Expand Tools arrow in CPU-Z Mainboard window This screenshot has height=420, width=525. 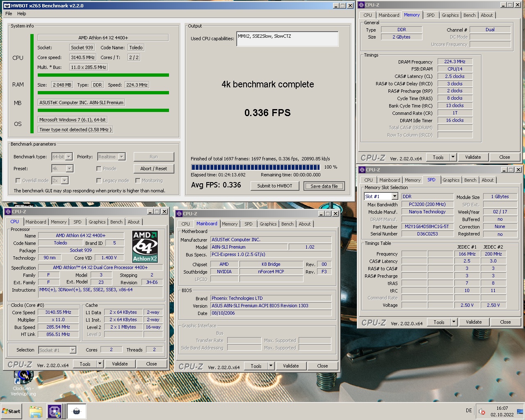271,366
